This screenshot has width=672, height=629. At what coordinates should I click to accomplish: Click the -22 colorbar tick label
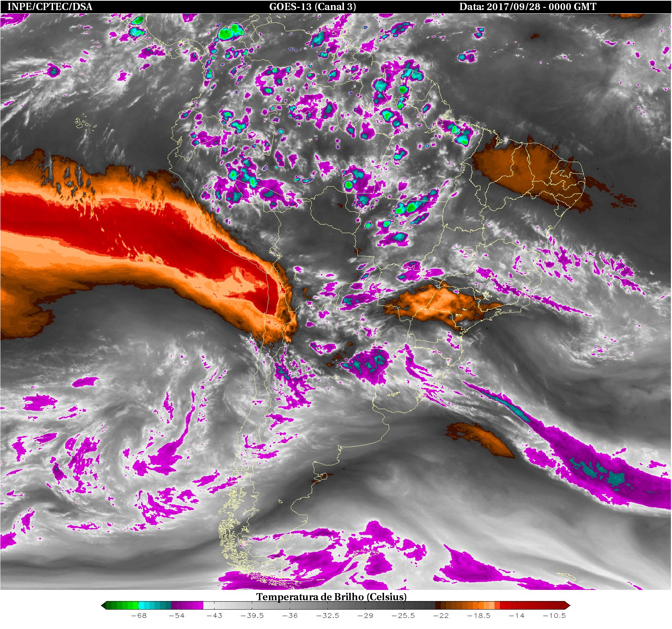[x=441, y=616]
